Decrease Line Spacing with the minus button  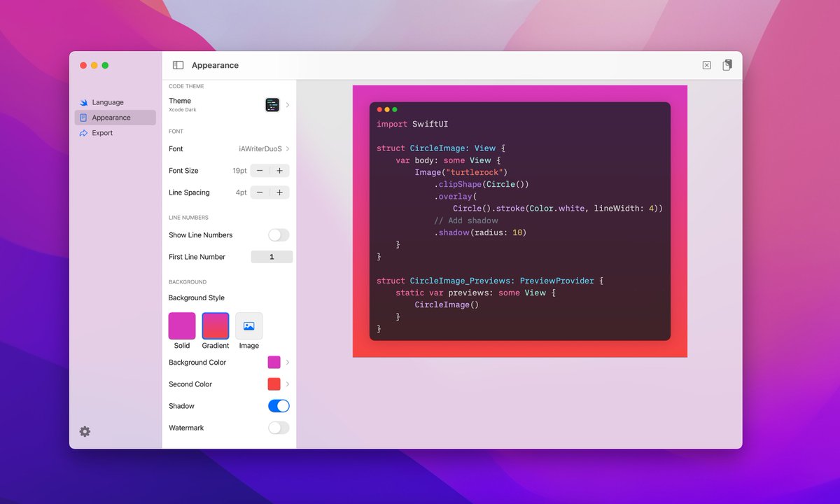(260, 192)
